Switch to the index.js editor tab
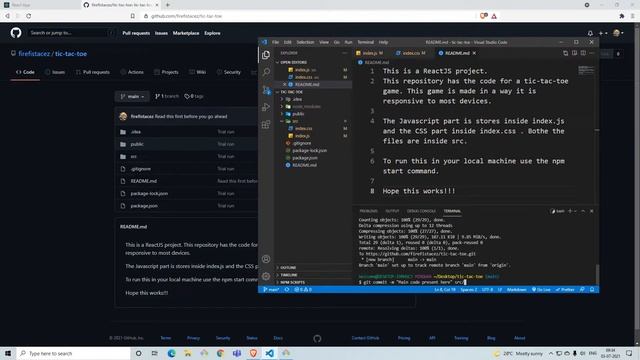 click(371, 53)
